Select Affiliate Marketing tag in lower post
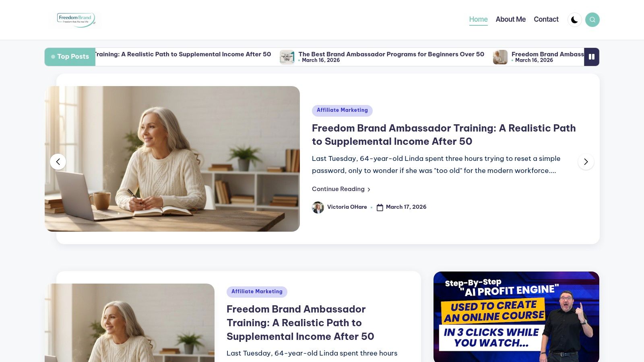The image size is (644, 362). coord(257,292)
